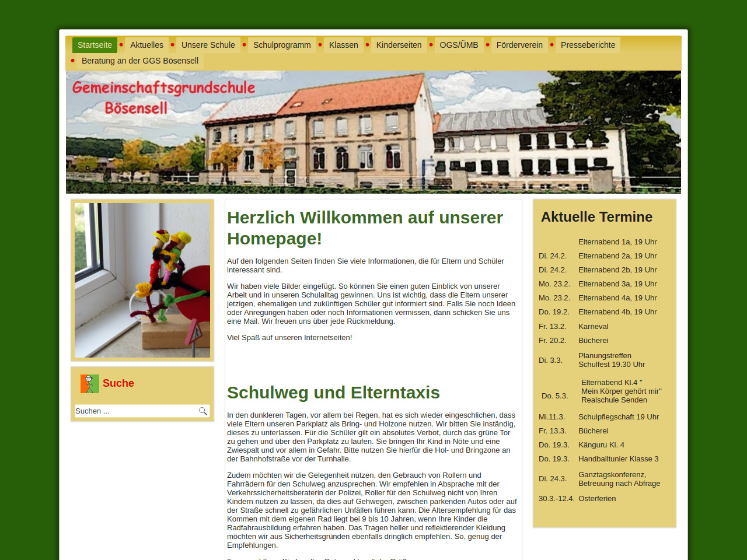Click into the Suchen search field
This screenshot has width=747, height=560.
click(x=135, y=411)
